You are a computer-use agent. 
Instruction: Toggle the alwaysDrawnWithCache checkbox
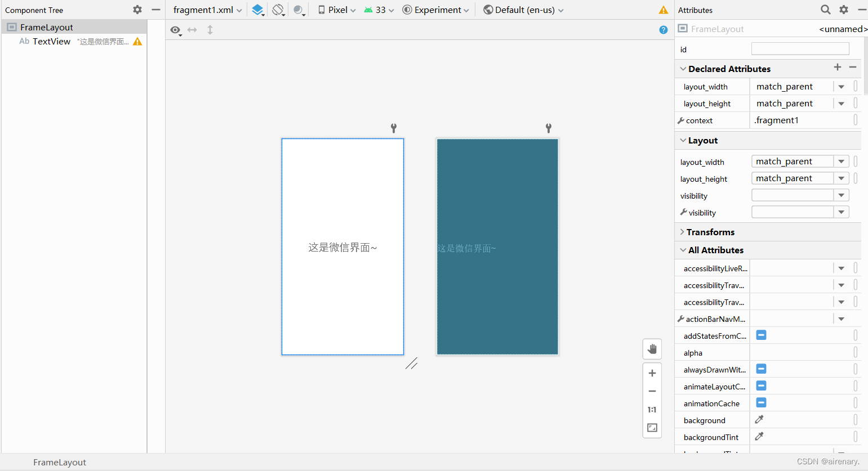[x=761, y=369]
